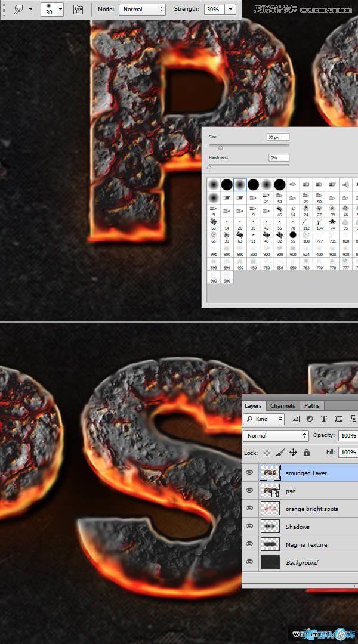Click the lock position move icon
358x644 pixels.
293,453
